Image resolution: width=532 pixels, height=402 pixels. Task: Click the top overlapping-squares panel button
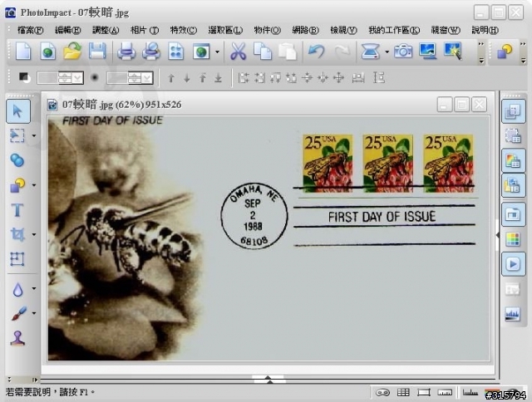click(514, 111)
